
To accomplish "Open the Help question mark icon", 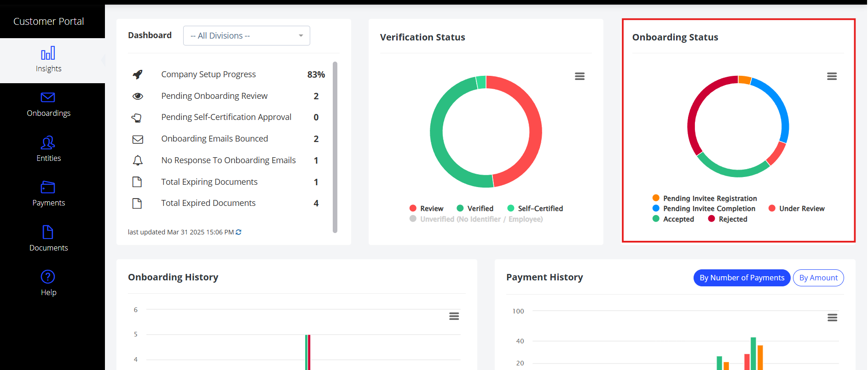I will 48,277.
